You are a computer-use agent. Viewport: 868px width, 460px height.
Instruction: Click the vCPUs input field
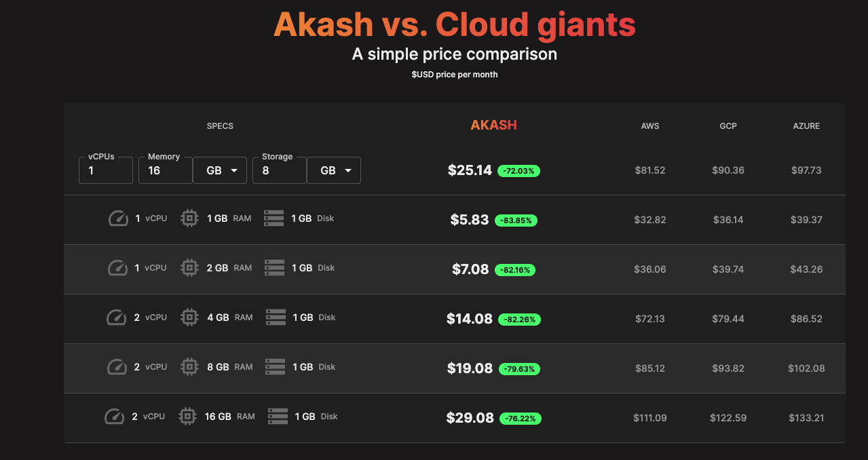pos(106,170)
